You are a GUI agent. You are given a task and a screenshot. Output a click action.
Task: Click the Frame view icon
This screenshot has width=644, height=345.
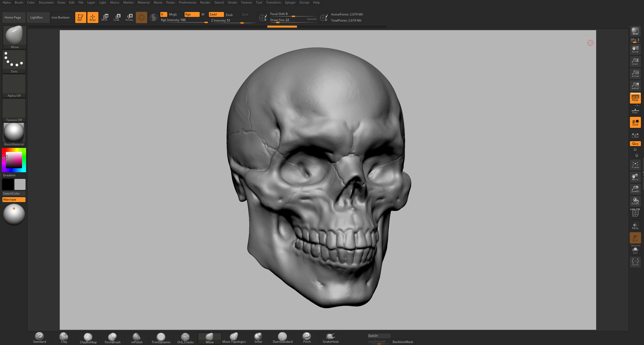635,165
